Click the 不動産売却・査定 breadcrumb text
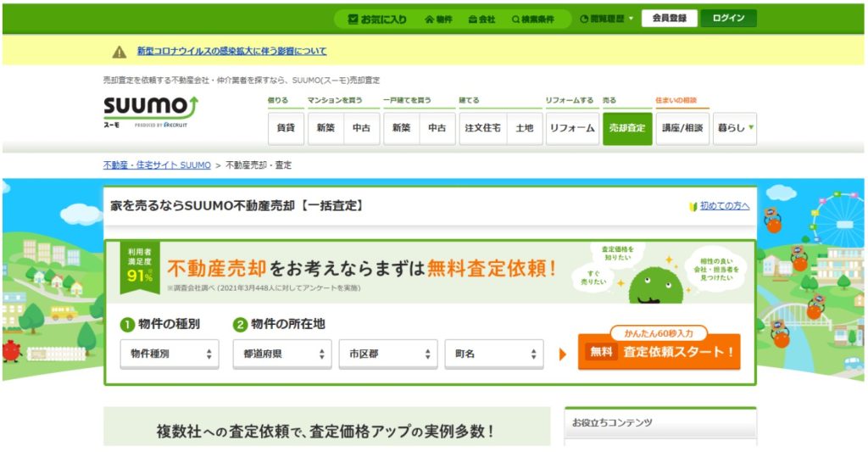Viewport: 868px width, 452px height. tap(259, 165)
